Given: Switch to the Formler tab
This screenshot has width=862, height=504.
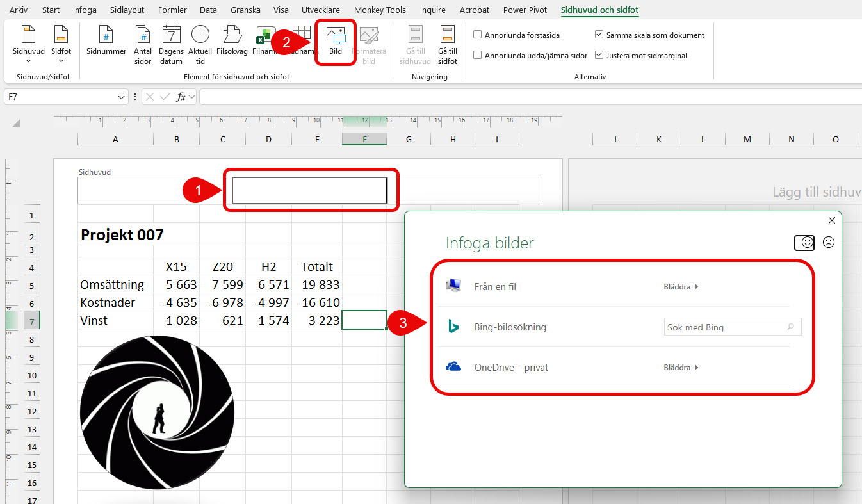Looking at the screenshot, I should click(172, 10).
